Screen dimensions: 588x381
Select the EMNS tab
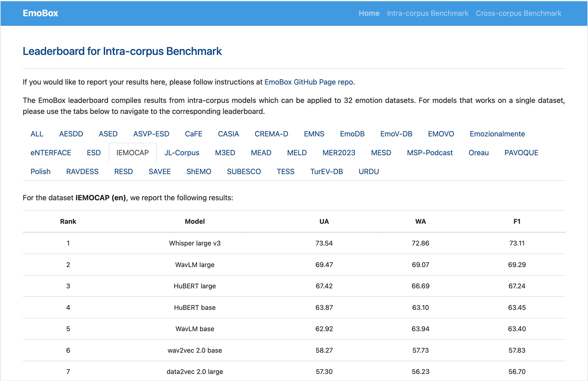(x=314, y=134)
